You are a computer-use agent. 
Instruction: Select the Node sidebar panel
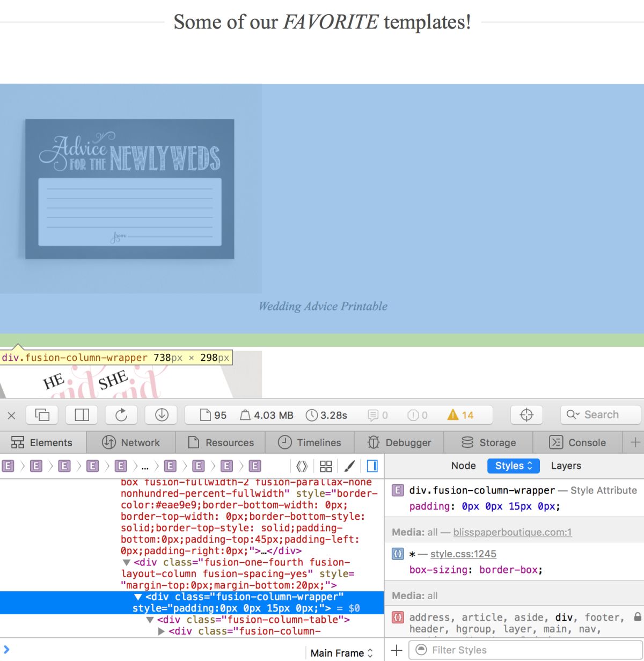[463, 466]
